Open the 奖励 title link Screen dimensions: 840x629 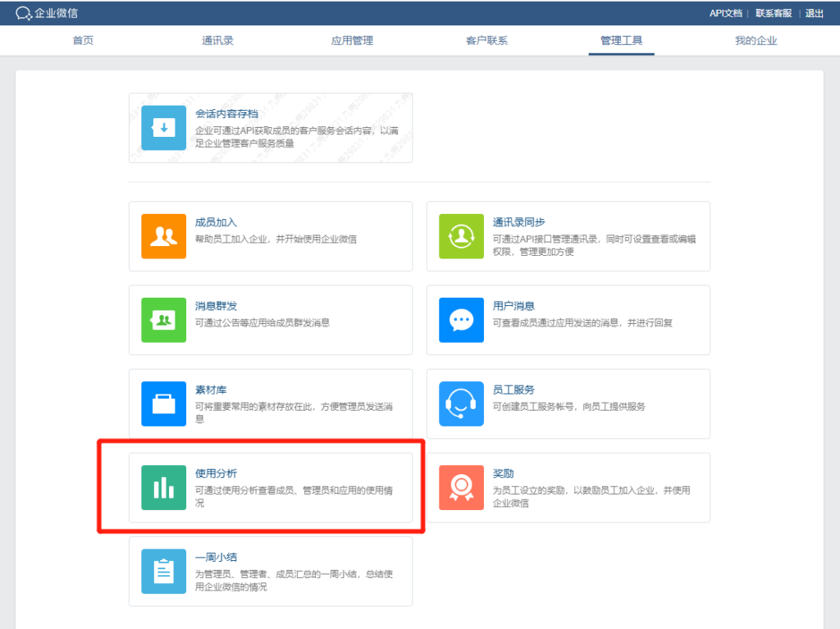503,474
